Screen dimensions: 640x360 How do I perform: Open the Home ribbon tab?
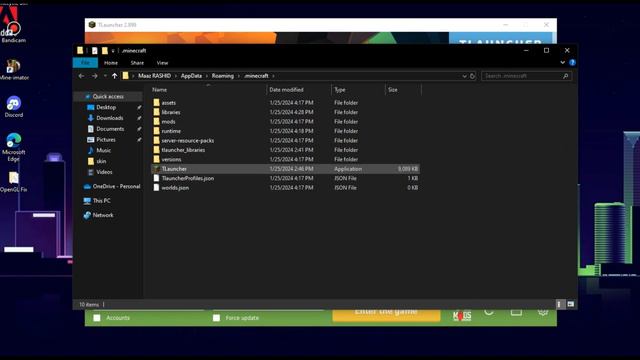click(x=111, y=63)
